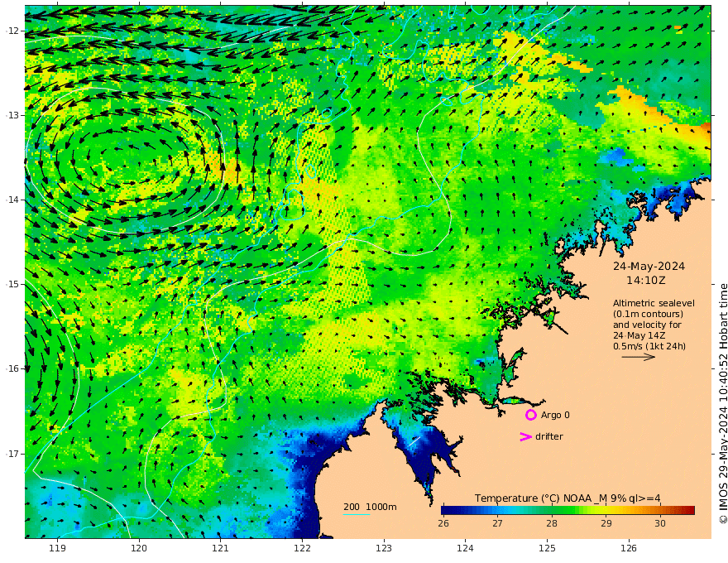Click the colorbar tick label 26

pos(443,523)
